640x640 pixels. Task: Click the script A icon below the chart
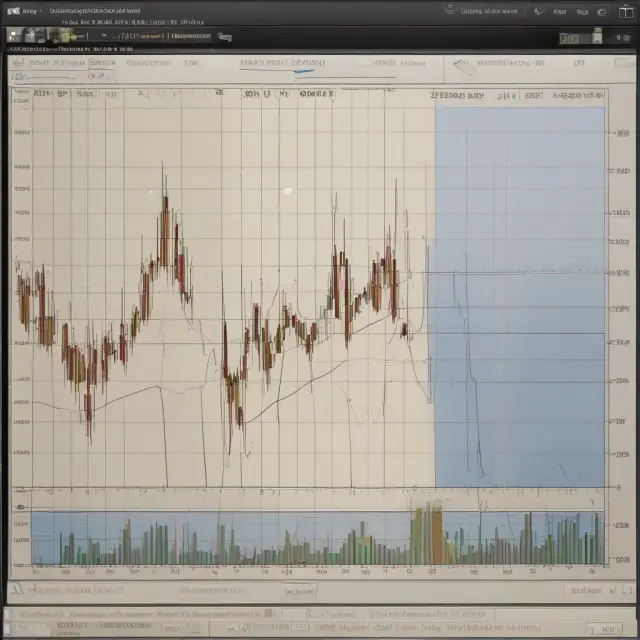coord(18,589)
